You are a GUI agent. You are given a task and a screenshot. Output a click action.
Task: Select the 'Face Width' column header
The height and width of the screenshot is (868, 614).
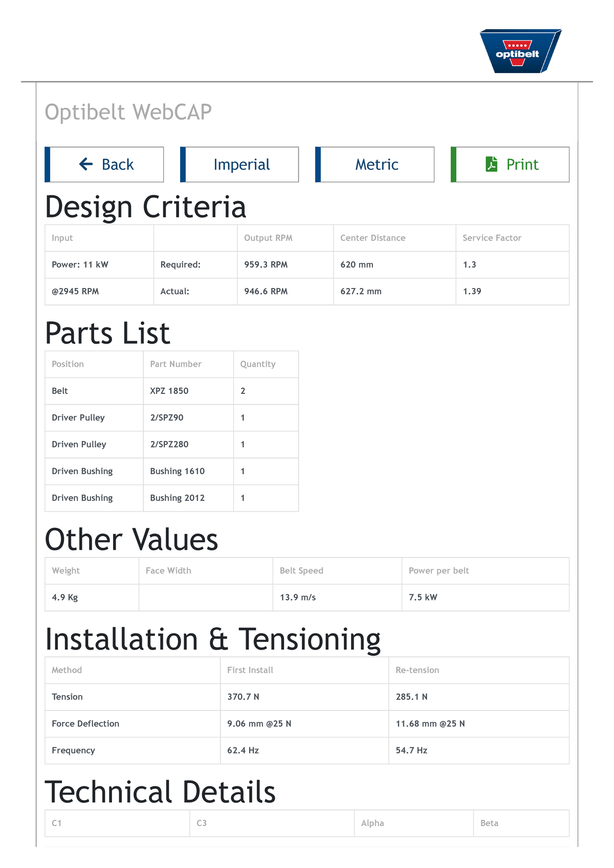pos(168,571)
